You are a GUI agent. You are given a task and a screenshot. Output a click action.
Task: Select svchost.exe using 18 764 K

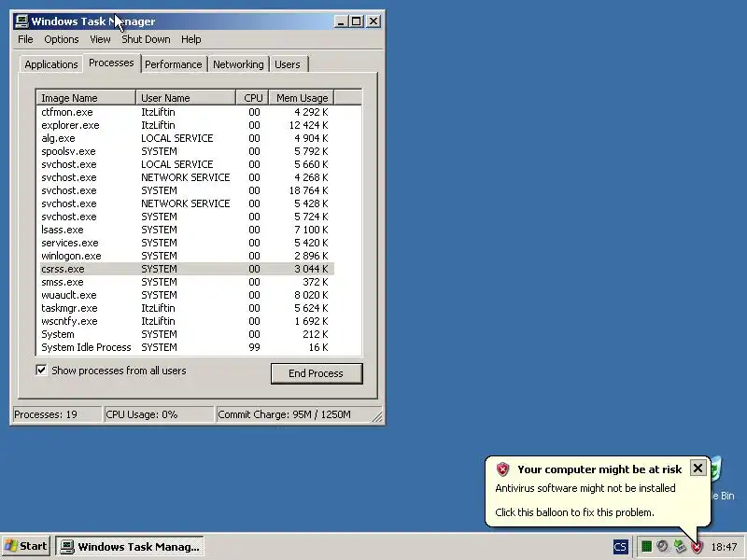[x=187, y=190]
